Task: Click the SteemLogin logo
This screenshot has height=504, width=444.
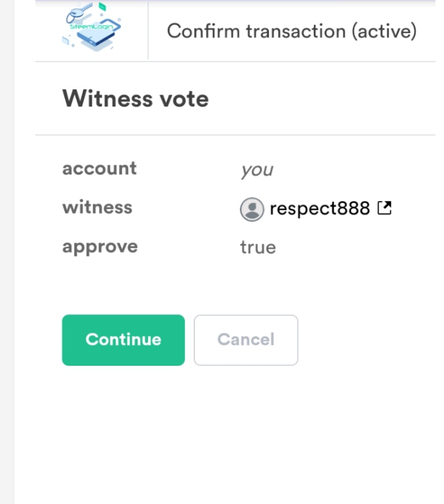Action: 91,28
